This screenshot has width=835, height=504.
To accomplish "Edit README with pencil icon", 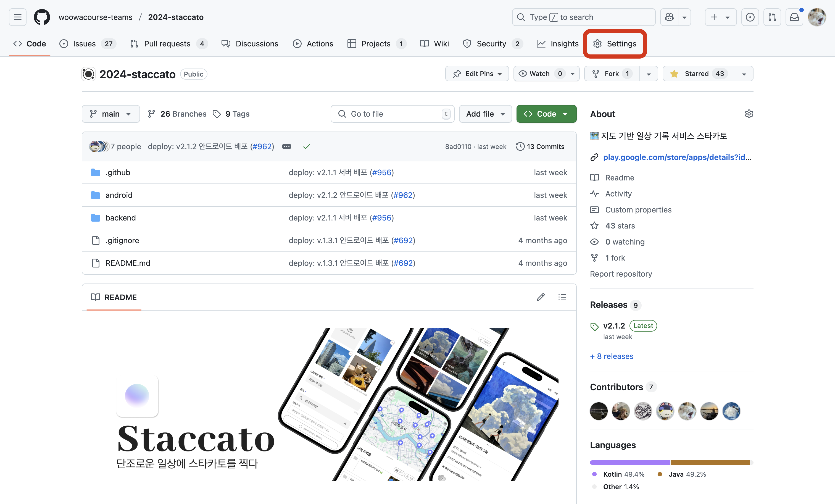I will tap(541, 297).
